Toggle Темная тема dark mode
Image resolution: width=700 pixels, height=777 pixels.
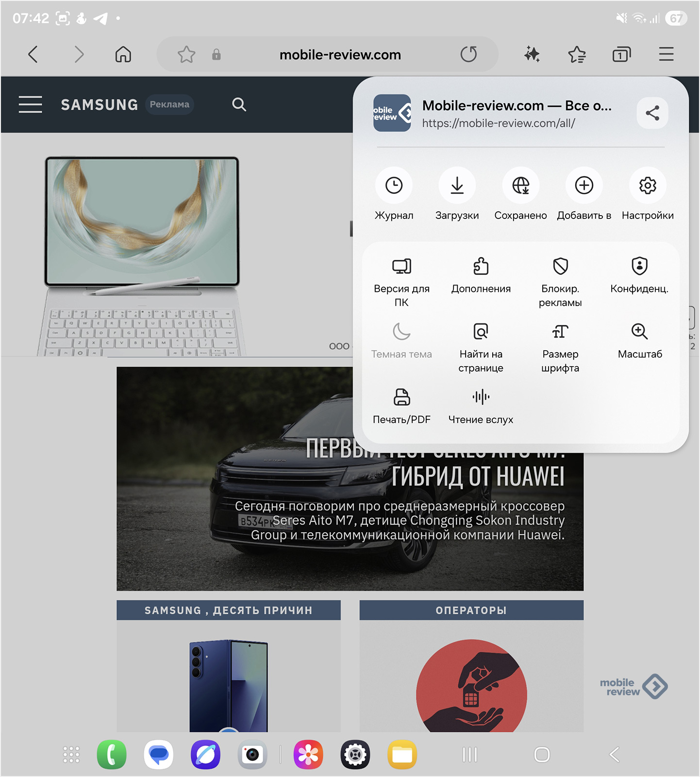401,341
